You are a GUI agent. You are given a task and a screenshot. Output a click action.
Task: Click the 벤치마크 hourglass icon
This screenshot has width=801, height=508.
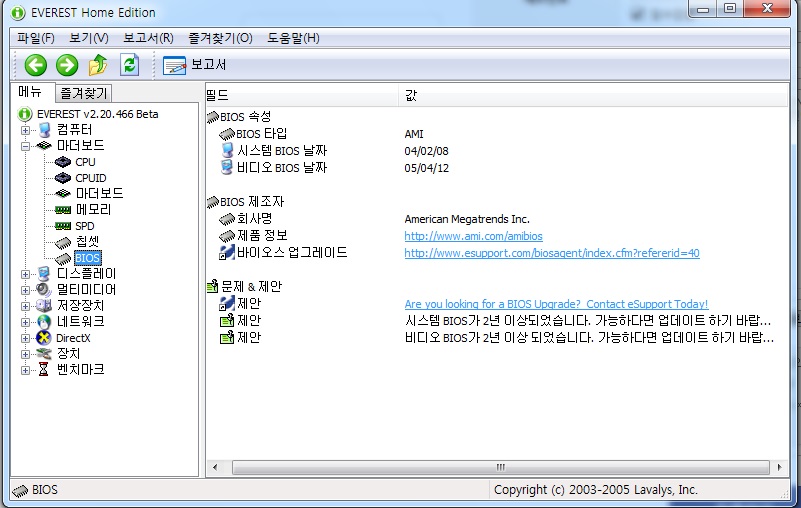tap(44, 370)
